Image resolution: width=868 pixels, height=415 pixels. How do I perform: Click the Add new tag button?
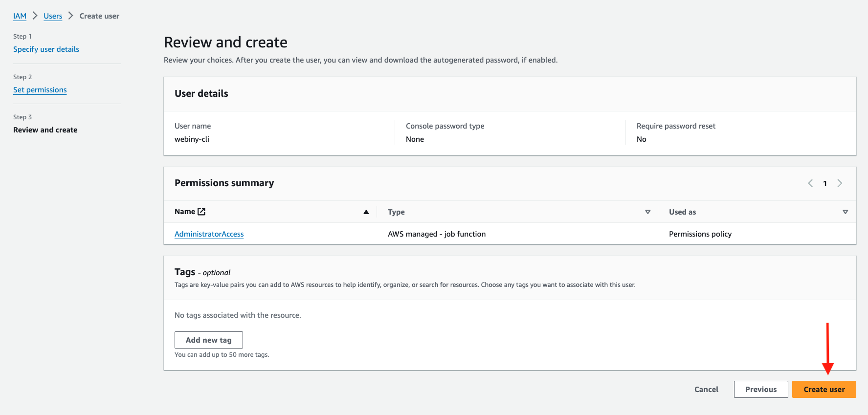[x=208, y=340]
